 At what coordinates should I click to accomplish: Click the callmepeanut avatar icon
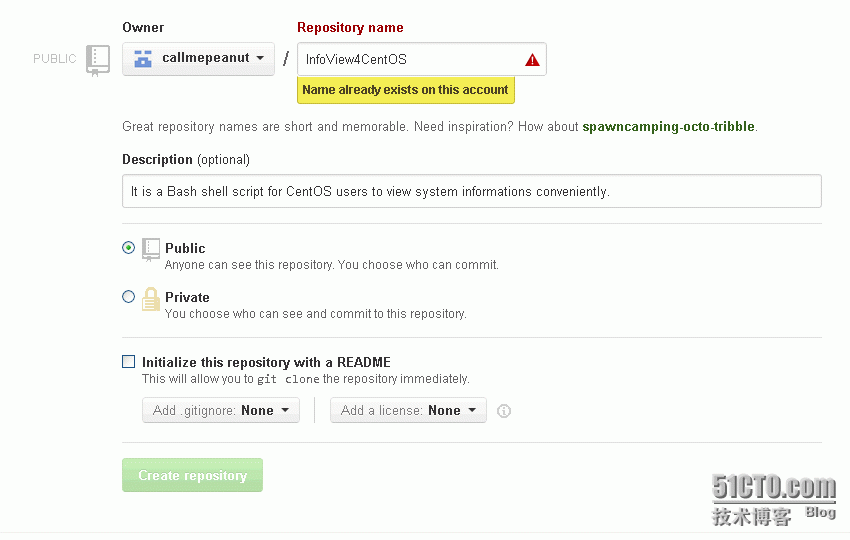[x=143, y=58]
